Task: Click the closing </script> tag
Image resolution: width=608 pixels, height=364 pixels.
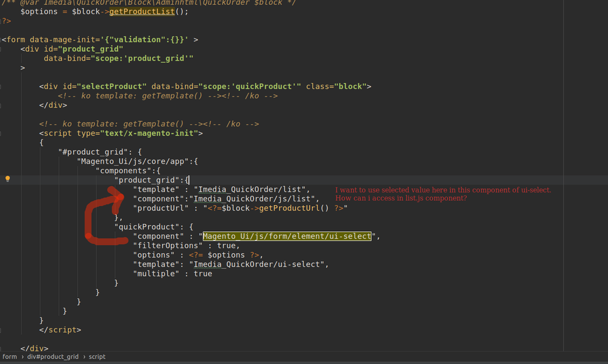Action: pyautogui.click(x=60, y=329)
